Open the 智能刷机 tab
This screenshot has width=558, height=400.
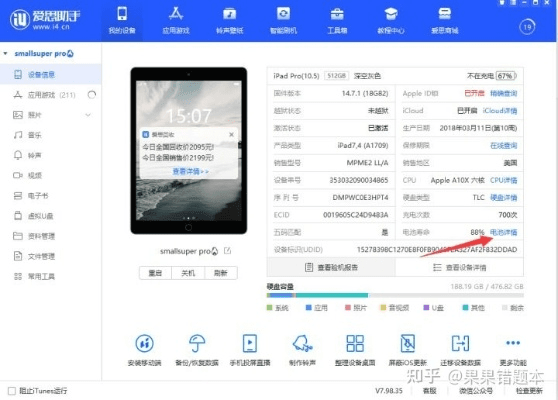point(283,20)
